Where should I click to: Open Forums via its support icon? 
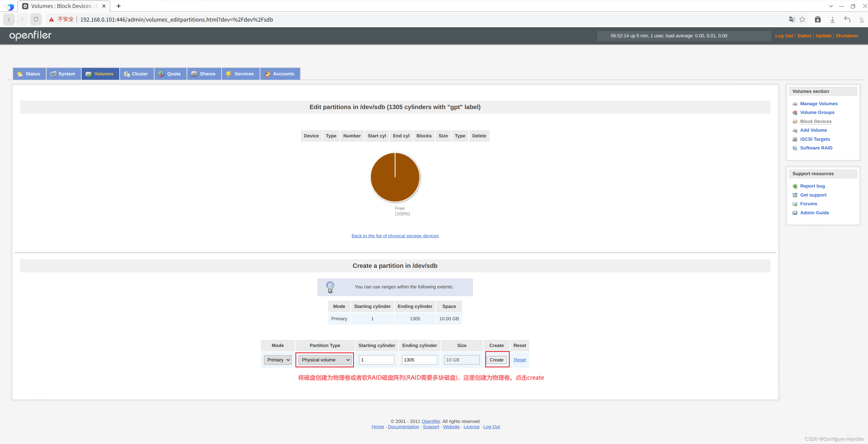[x=795, y=204]
